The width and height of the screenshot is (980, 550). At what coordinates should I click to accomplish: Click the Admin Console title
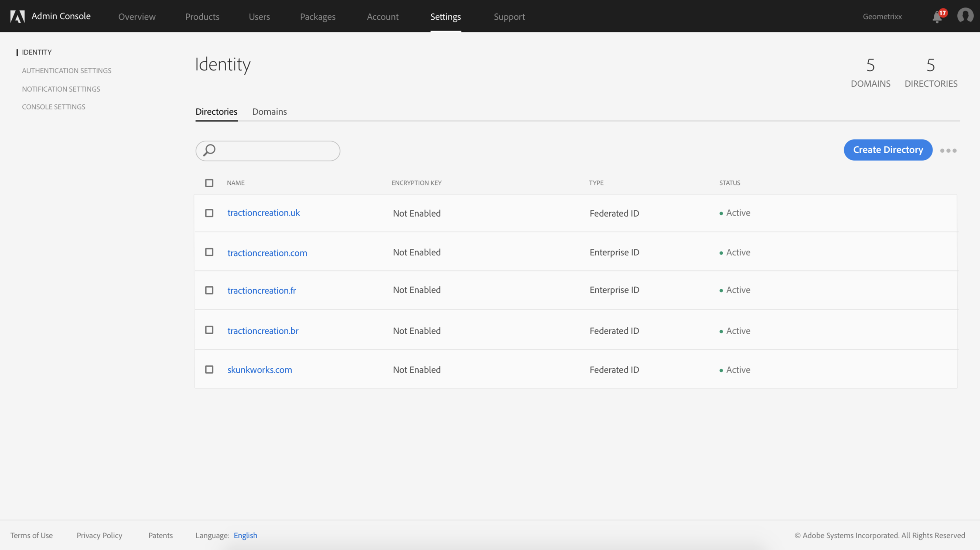[61, 16]
